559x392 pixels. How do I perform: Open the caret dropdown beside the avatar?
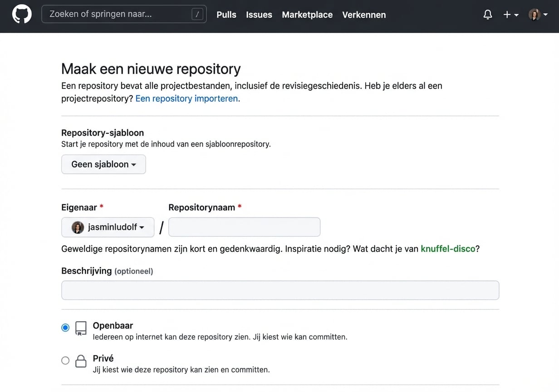544,14
